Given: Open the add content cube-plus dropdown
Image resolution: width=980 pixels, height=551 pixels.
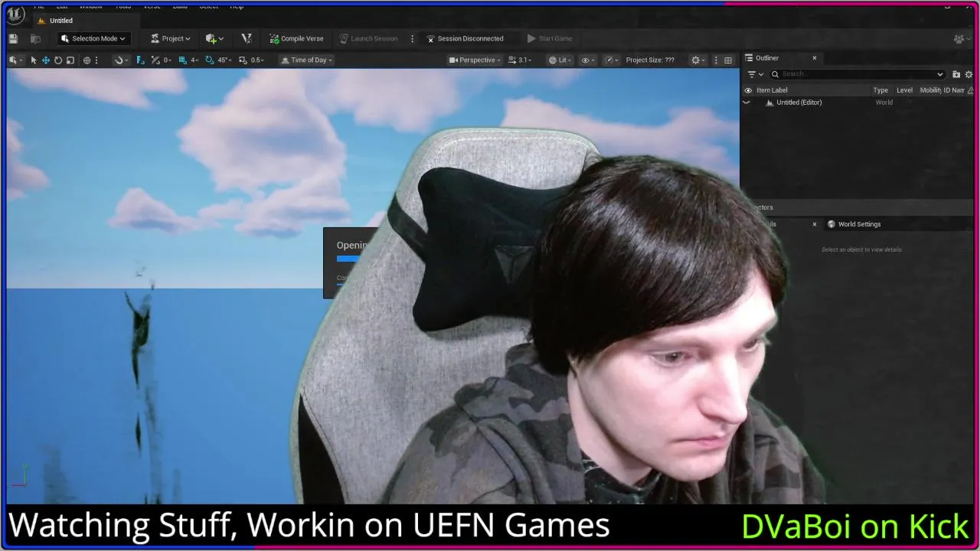Looking at the screenshot, I should [x=214, y=38].
